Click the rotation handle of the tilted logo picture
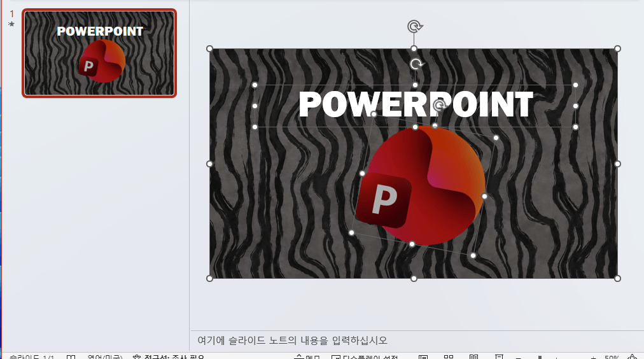This screenshot has height=359, width=644. click(x=439, y=106)
